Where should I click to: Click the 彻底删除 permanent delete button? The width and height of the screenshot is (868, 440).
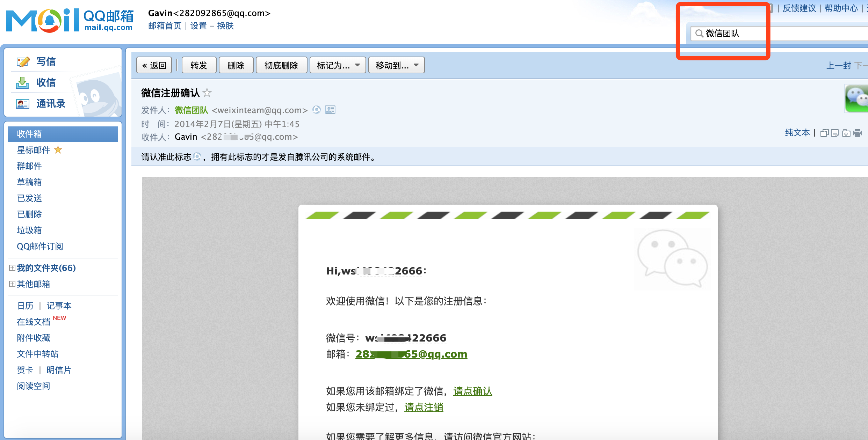tap(281, 65)
